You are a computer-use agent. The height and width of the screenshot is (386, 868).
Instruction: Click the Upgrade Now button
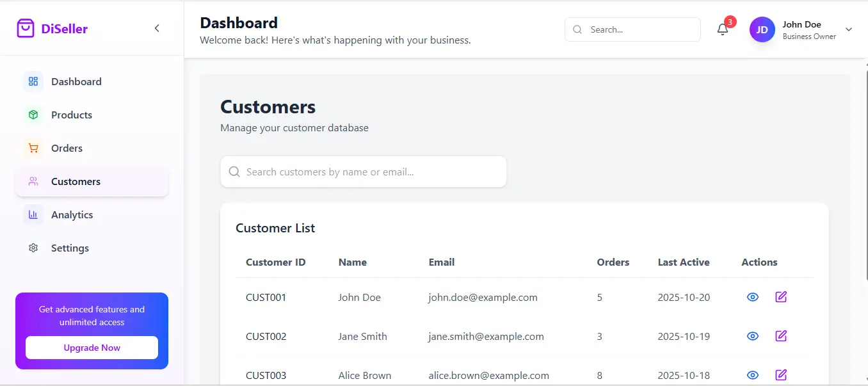click(x=92, y=348)
